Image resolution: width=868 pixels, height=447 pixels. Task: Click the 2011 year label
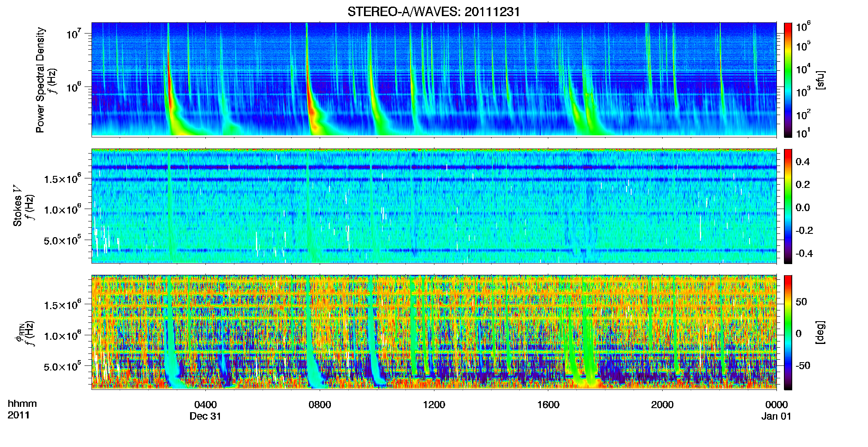19,416
